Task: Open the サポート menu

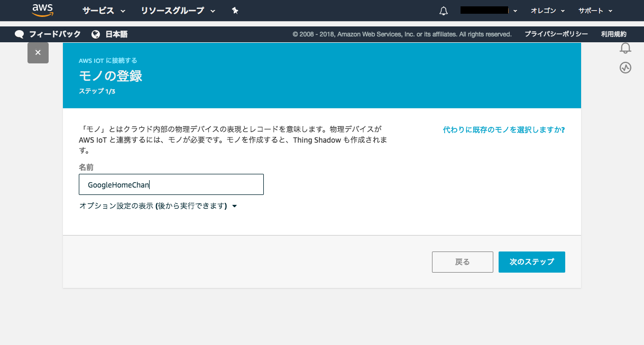Action: click(x=595, y=11)
